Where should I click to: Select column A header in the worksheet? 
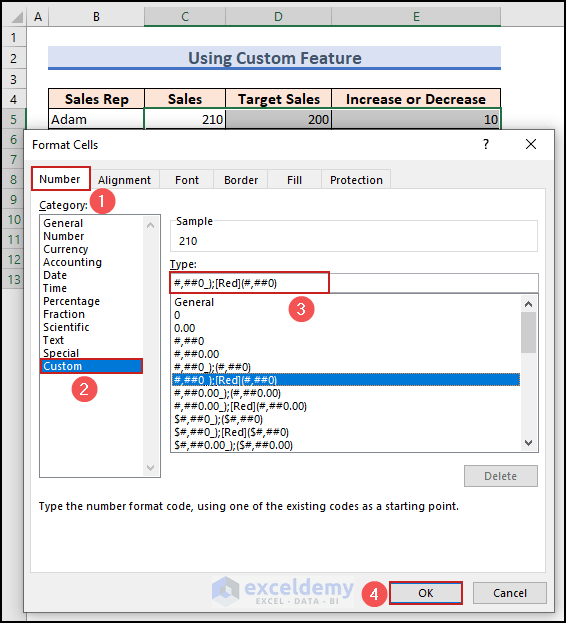coord(38,17)
